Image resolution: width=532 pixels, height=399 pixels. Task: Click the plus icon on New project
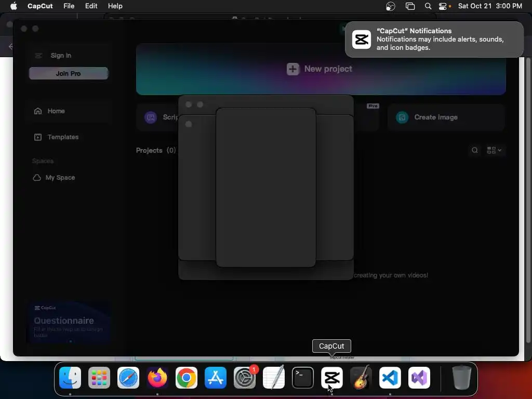pos(293,69)
